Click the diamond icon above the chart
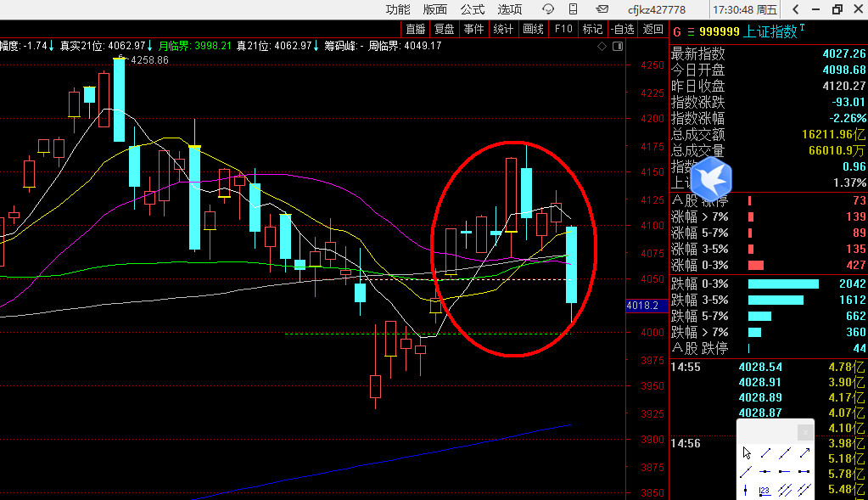 [602, 46]
